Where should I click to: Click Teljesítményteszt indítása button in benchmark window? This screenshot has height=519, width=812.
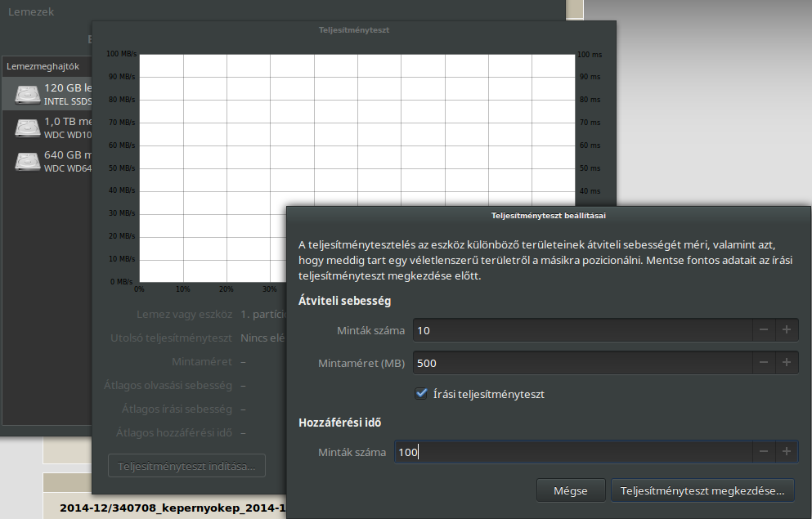pyautogui.click(x=186, y=466)
